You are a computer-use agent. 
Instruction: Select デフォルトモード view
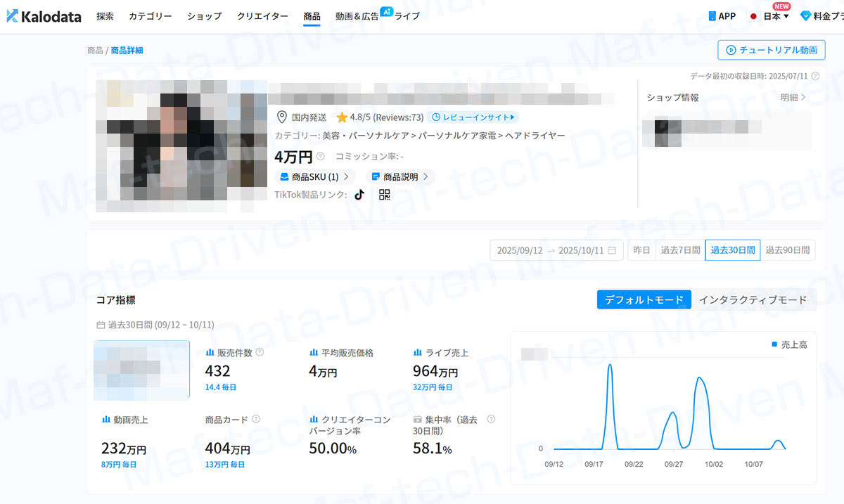644,299
